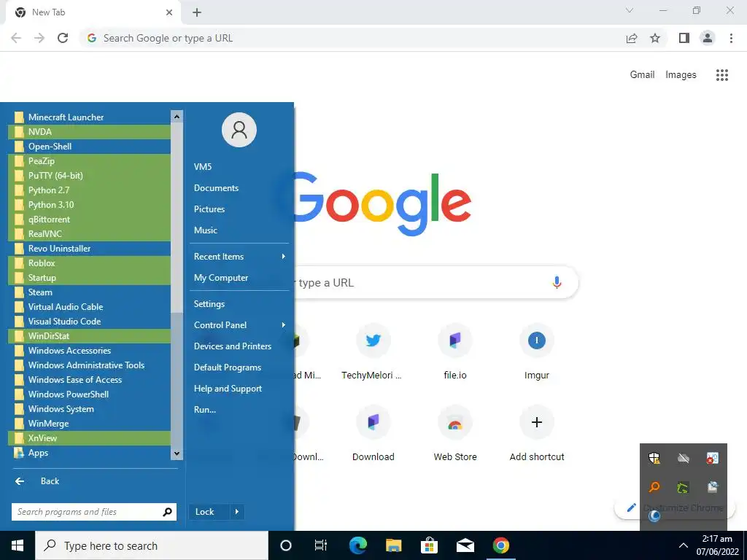Screen dimensions: 747x560
Task: Open the qBittorrent folder
Action: (89, 219)
